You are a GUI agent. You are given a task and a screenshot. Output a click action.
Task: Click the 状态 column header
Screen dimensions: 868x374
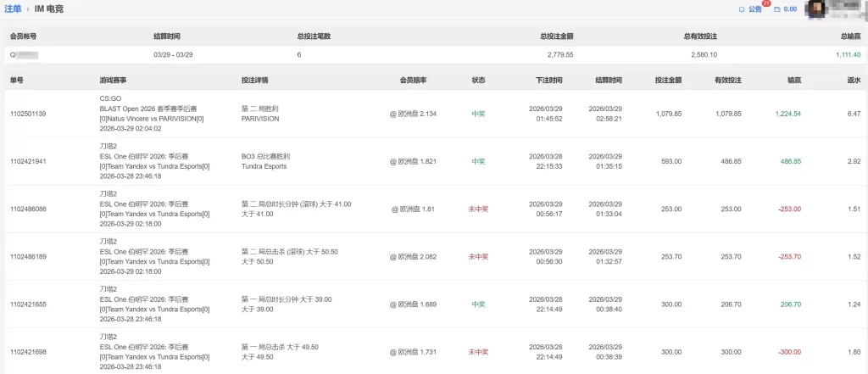pos(478,80)
